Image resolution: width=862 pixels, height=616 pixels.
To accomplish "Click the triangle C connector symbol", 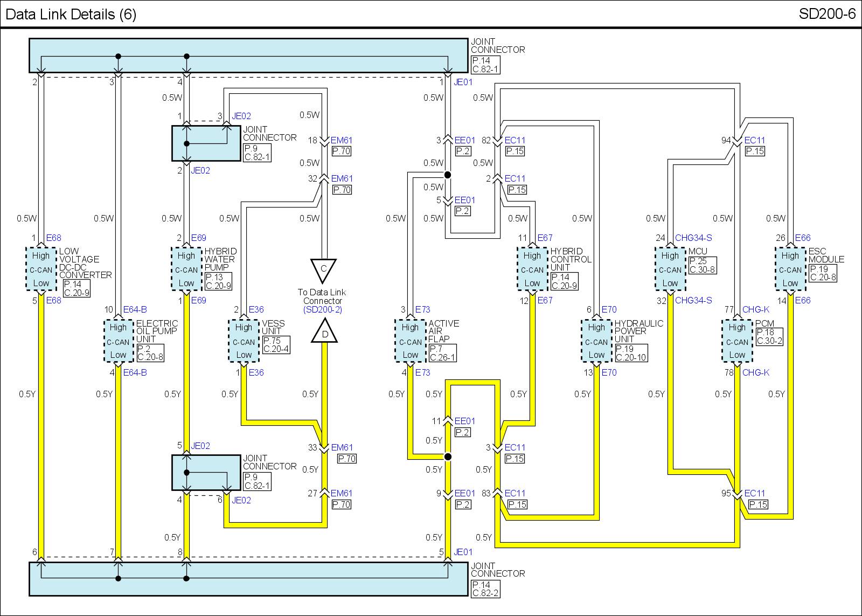I will [x=323, y=269].
